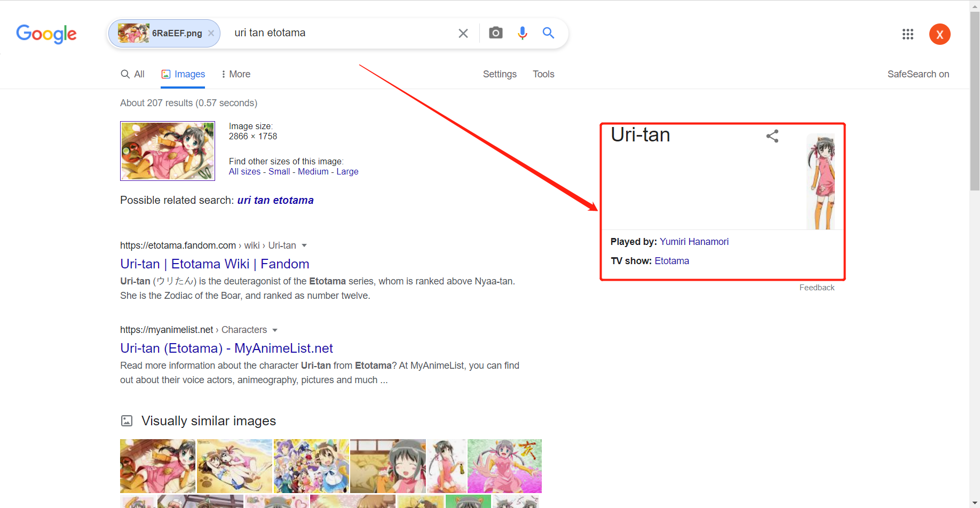Open the Yumiri Hanamori link

click(x=694, y=242)
